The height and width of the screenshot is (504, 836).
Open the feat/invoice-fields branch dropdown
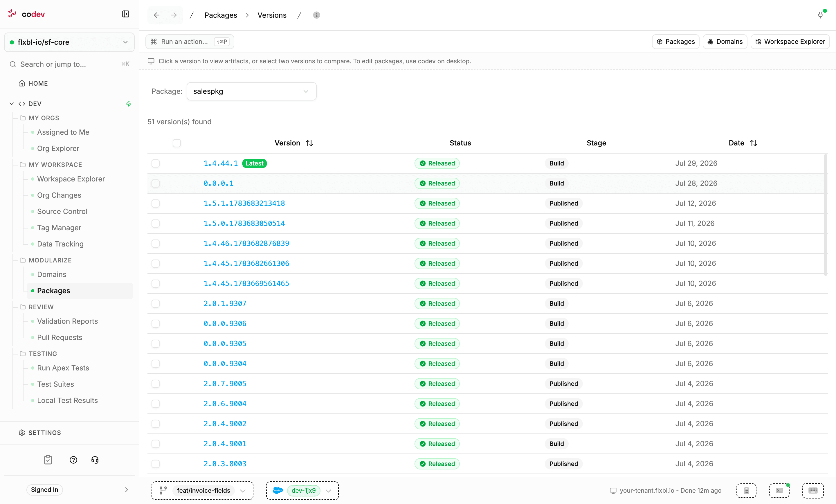203,490
